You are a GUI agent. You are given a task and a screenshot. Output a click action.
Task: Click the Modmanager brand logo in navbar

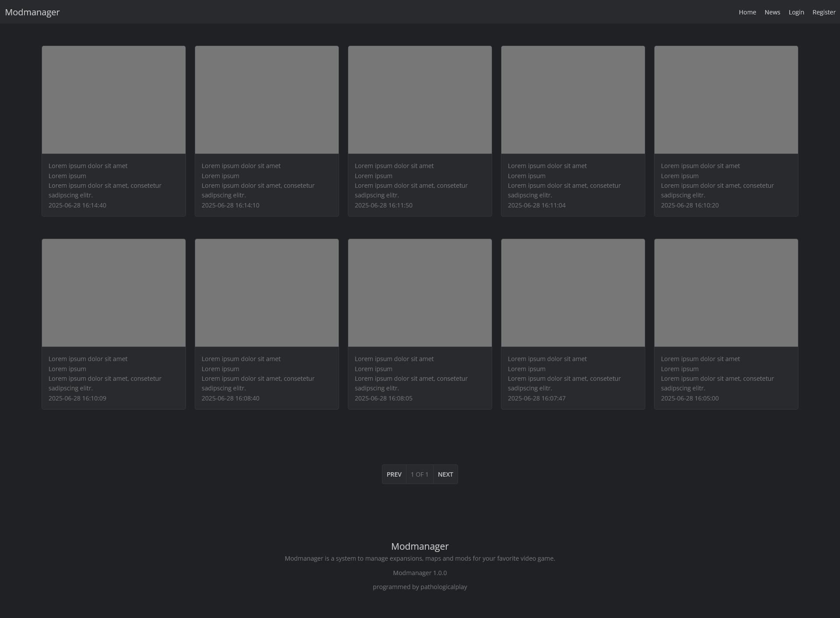point(32,12)
